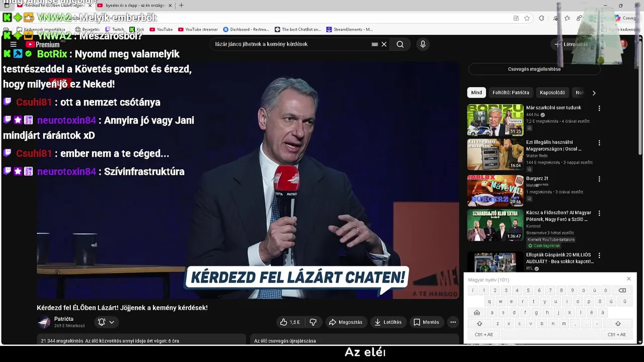This screenshot has height=362, width=644.
Task: Open thumbnail of Ezt illegális használni video
Action: [495, 155]
